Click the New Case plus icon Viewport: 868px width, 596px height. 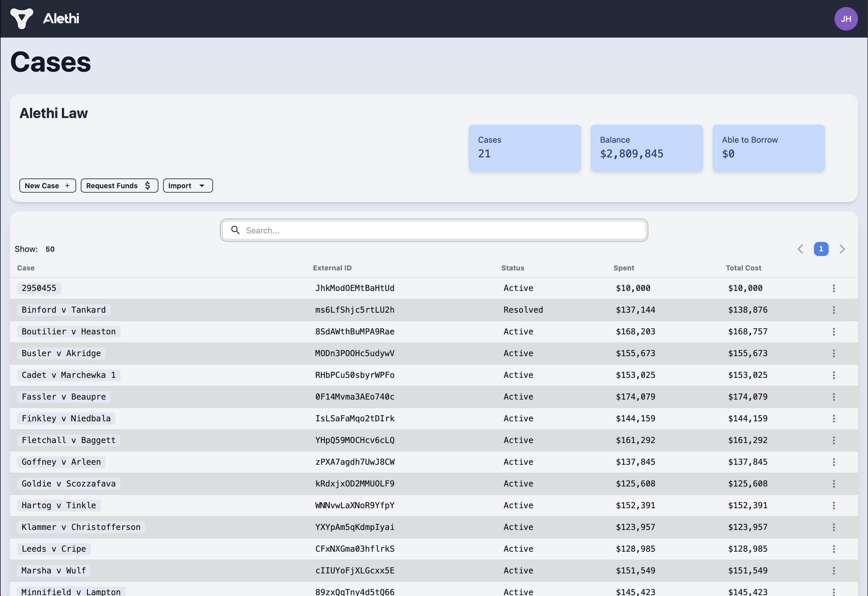(67, 185)
